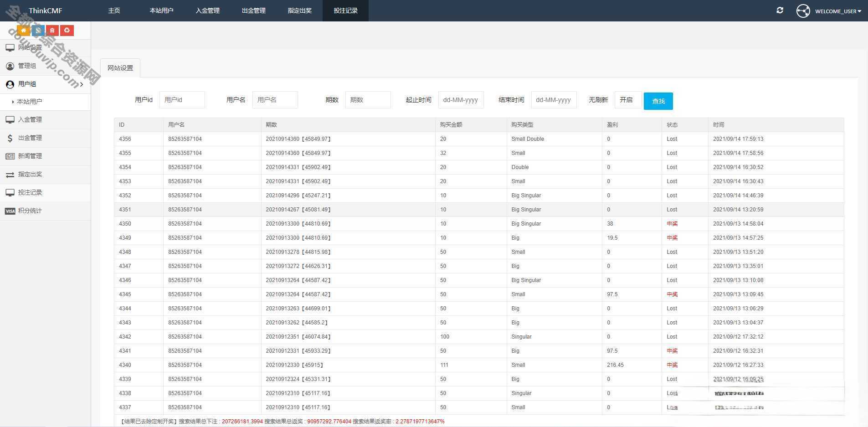Click the exchange arrows icon beside sidebar 指定出奖
The image size is (868, 427).
(10, 175)
